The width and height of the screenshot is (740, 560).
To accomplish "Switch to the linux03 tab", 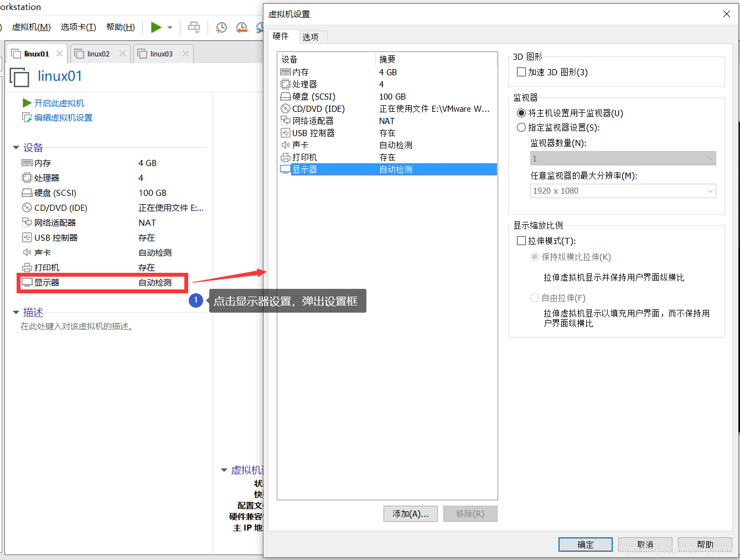I will pos(161,54).
